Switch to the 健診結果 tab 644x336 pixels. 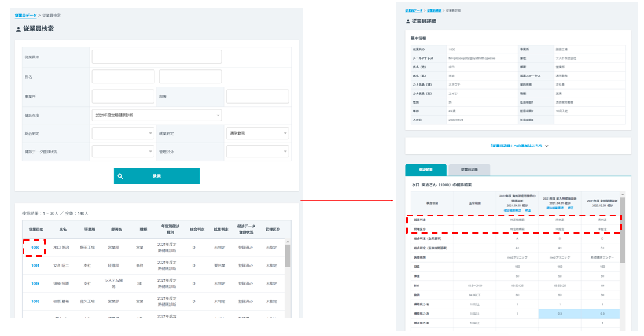click(x=426, y=169)
